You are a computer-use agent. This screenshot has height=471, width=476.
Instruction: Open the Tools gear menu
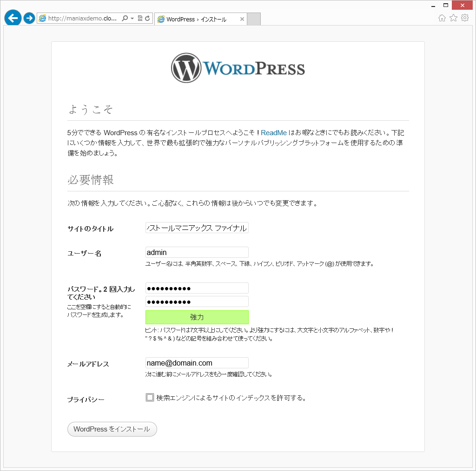click(x=465, y=18)
